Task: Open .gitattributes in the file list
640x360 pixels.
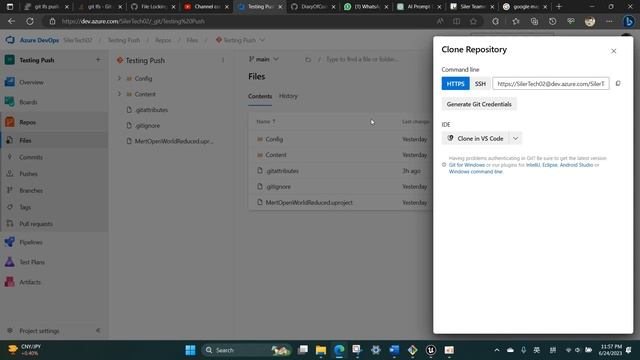Action: 282,171
